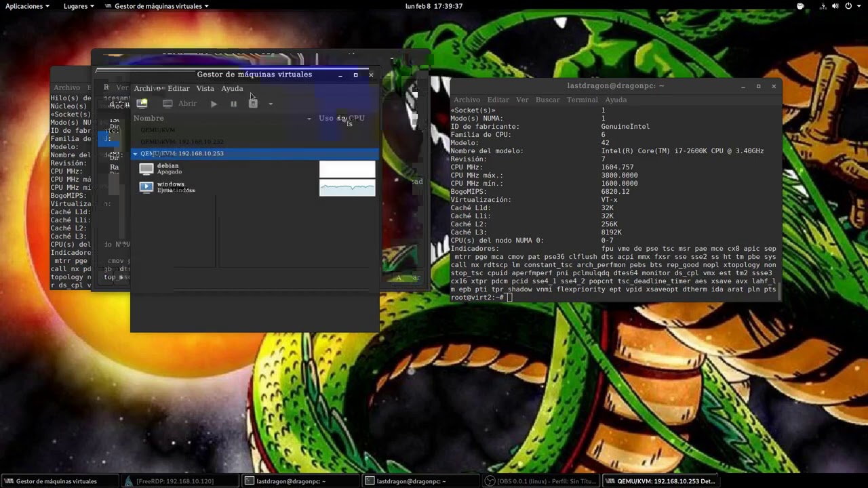This screenshot has height=488, width=868.
Task: Switch to OBS 0.0.1 taskbar item
Action: (540, 481)
